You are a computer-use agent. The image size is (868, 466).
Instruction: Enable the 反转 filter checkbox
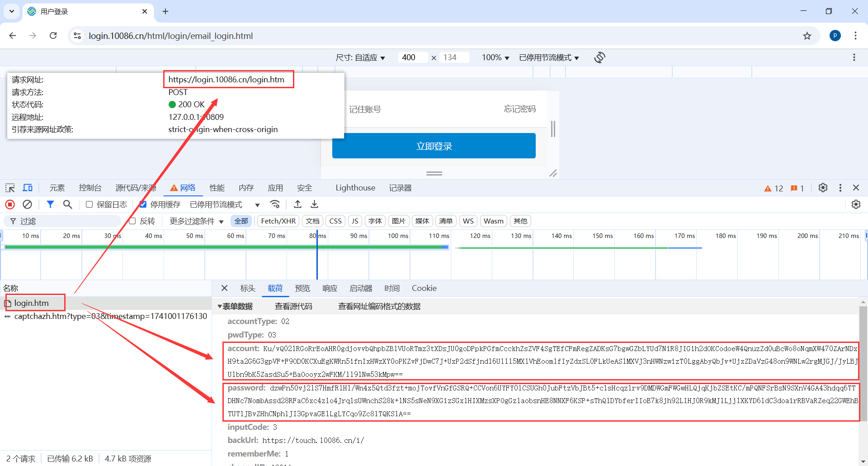pyautogui.click(x=132, y=221)
